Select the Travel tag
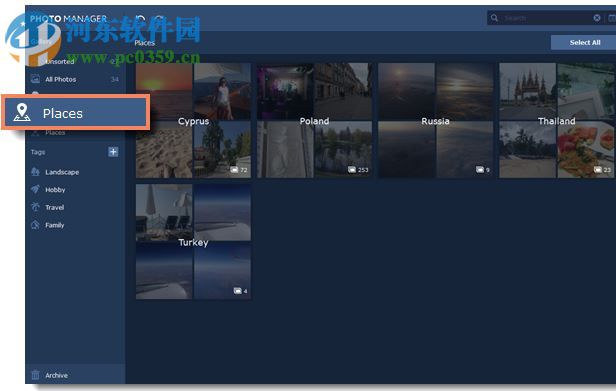 tap(75, 207)
